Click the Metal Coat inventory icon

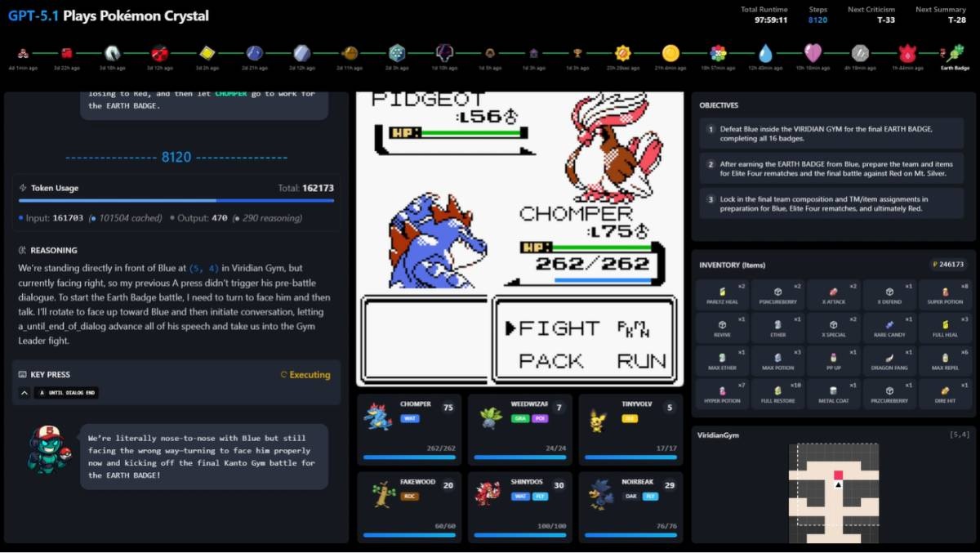[834, 390]
